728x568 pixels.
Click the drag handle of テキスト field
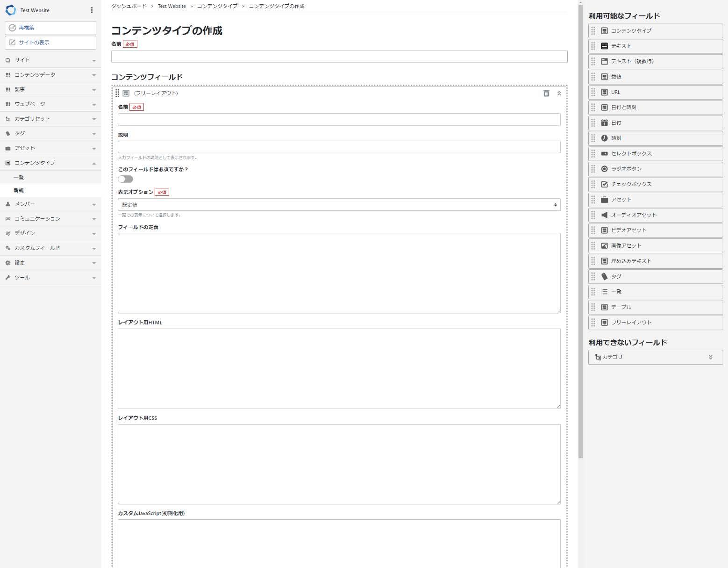tap(593, 46)
